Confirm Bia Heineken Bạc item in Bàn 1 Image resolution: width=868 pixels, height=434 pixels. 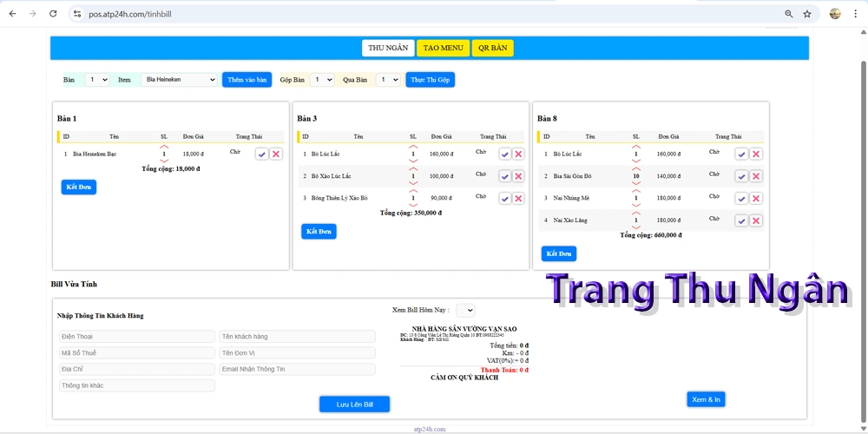click(x=261, y=154)
